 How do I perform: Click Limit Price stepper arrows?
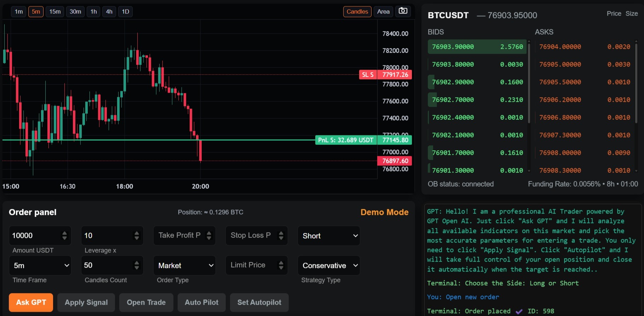click(x=281, y=265)
